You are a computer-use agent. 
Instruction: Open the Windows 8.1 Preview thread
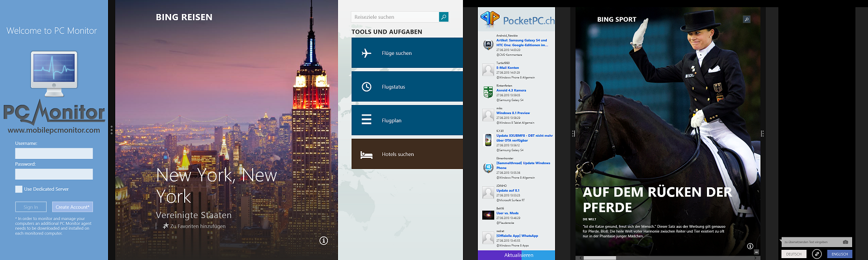(513, 113)
